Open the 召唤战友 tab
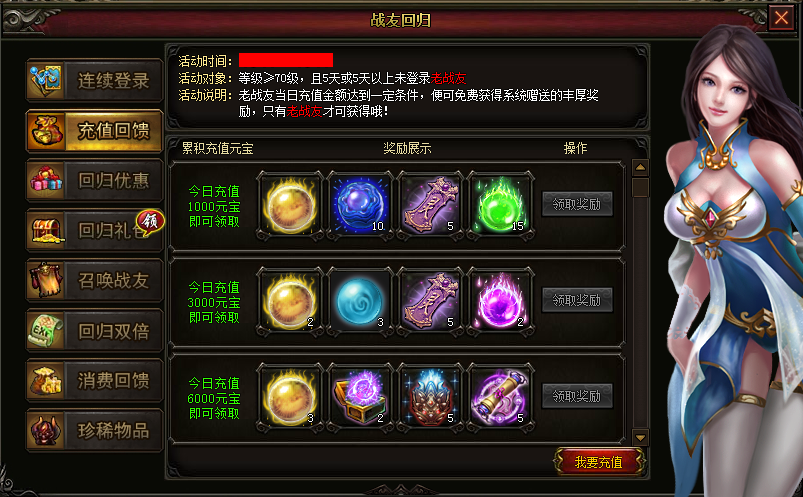Viewport: 803px width, 497px height. point(95,280)
